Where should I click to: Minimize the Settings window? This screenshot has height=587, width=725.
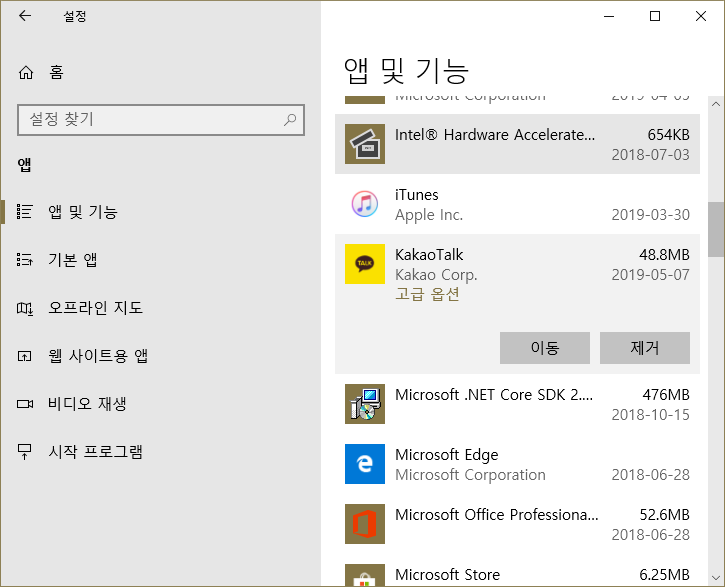click(609, 16)
